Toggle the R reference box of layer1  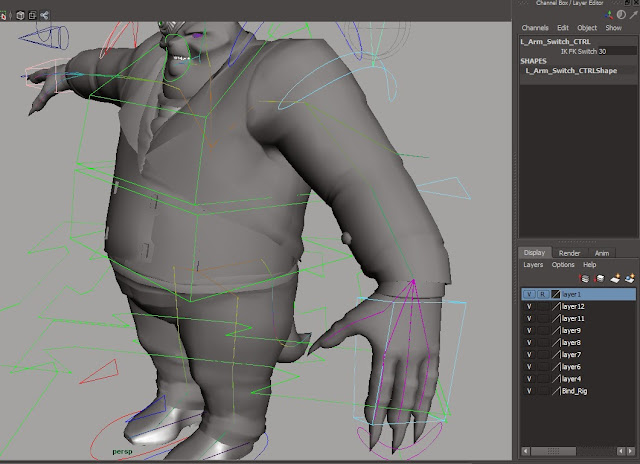click(542, 294)
